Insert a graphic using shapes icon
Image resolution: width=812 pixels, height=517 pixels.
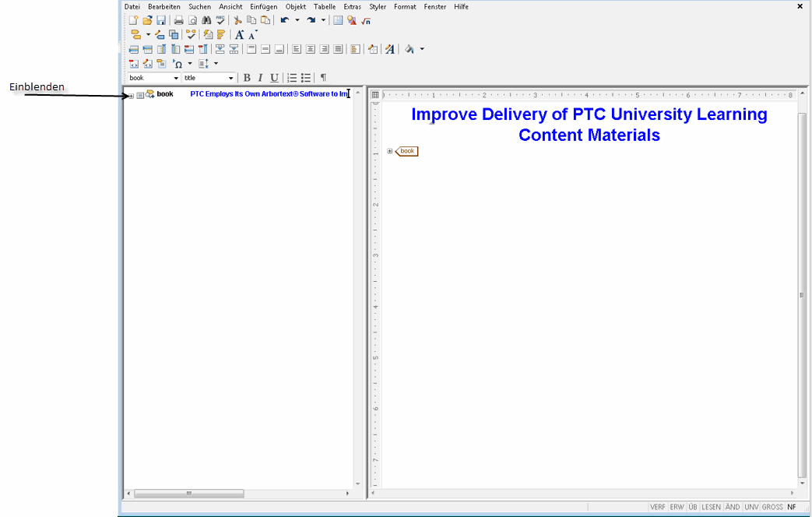(x=352, y=21)
